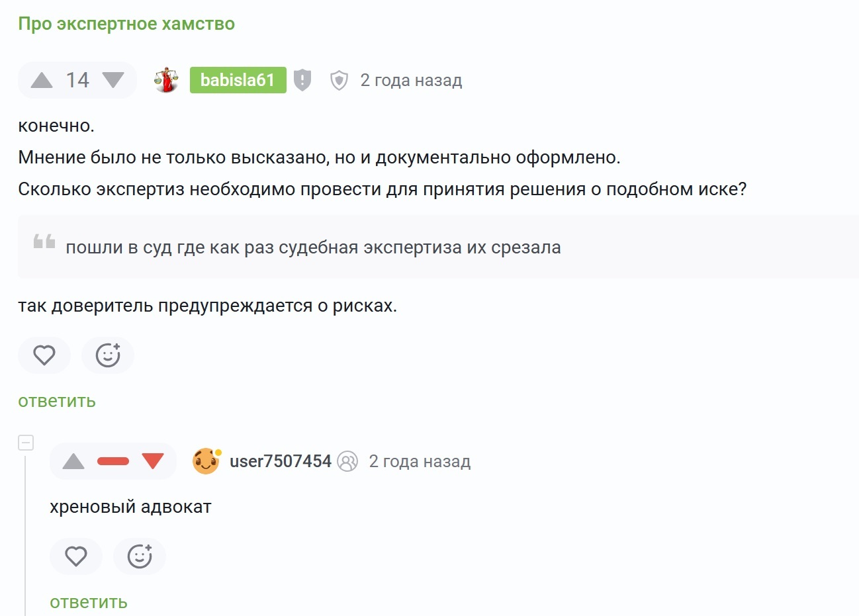Click the gray shield exclamation icon
859x616 pixels.
[x=302, y=80]
